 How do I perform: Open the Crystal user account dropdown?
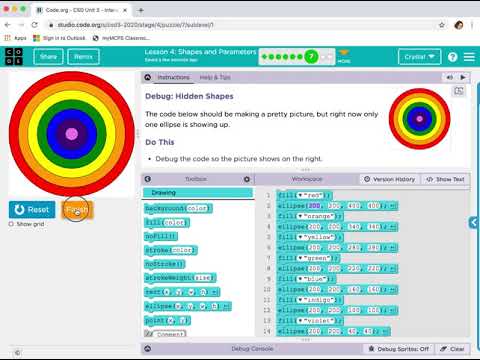click(419, 57)
